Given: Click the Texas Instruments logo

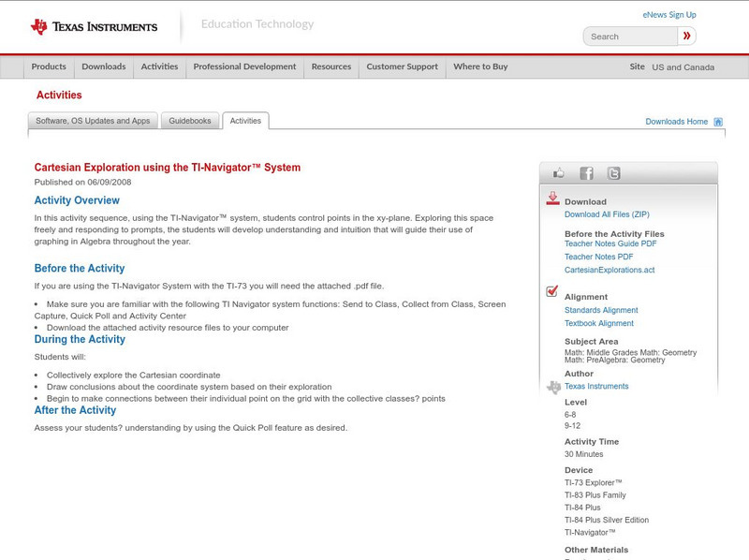Looking at the screenshot, I should click(x=94, y=27).
